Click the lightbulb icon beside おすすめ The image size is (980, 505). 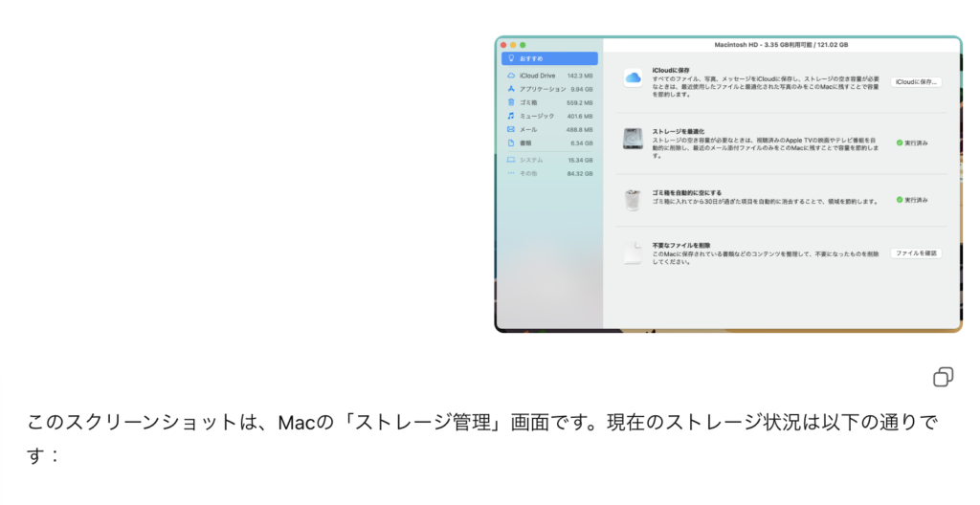[511, 58]
